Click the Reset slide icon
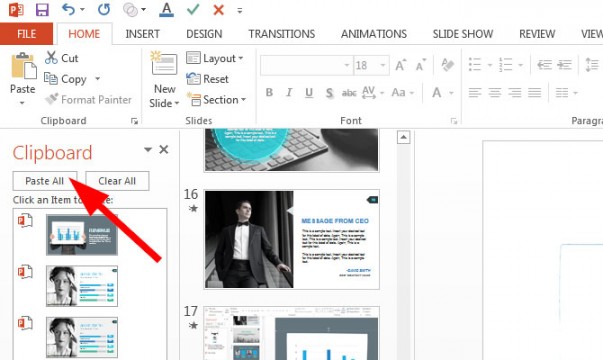The image size is (603, 360). pos(193,79)
